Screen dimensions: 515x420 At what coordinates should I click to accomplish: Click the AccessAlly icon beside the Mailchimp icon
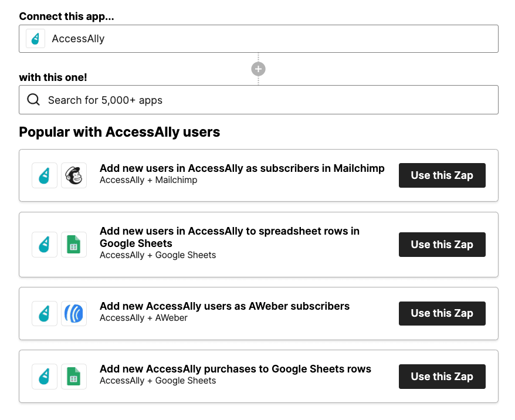tap(45, 175)
